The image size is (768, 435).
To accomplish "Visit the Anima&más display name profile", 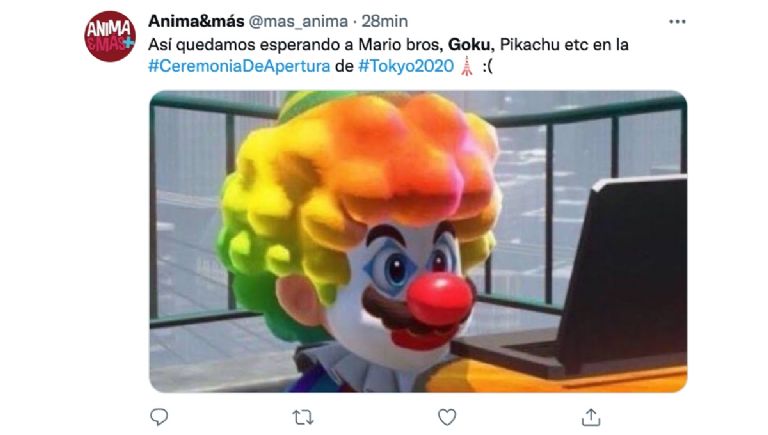I will (196, 21).
